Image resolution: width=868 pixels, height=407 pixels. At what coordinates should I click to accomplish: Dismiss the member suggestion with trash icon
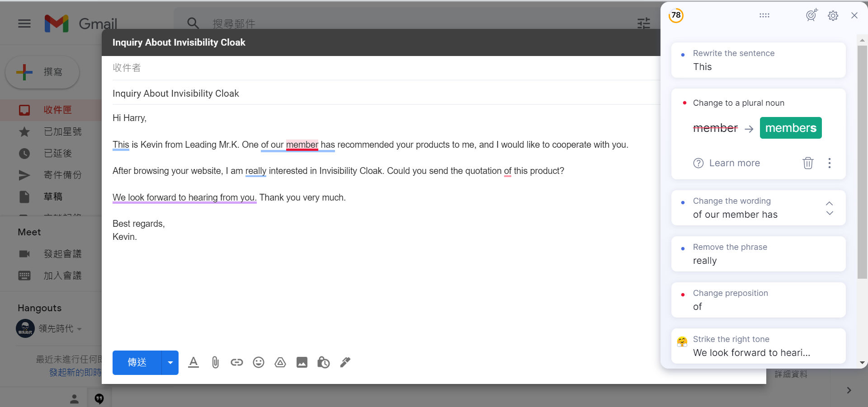click(808, 163)
